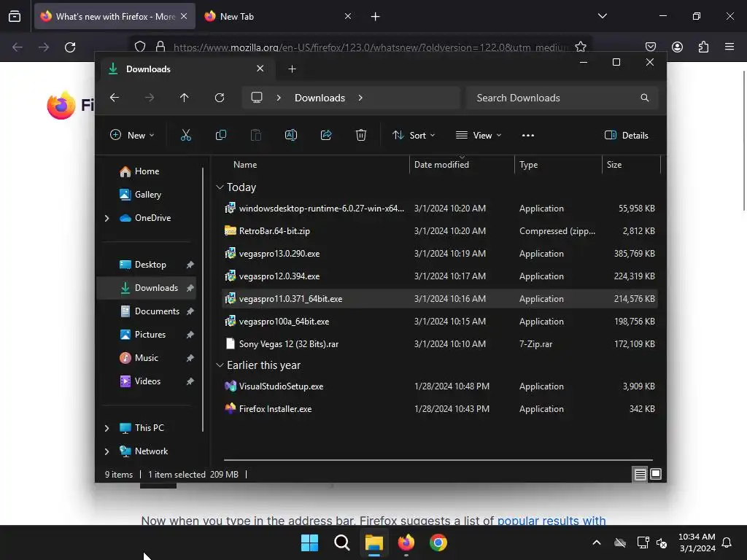The width and height of the screenshot is (747, 560).
Task: Click chevron after Downloads in address bar
Action: coord(360,98)
